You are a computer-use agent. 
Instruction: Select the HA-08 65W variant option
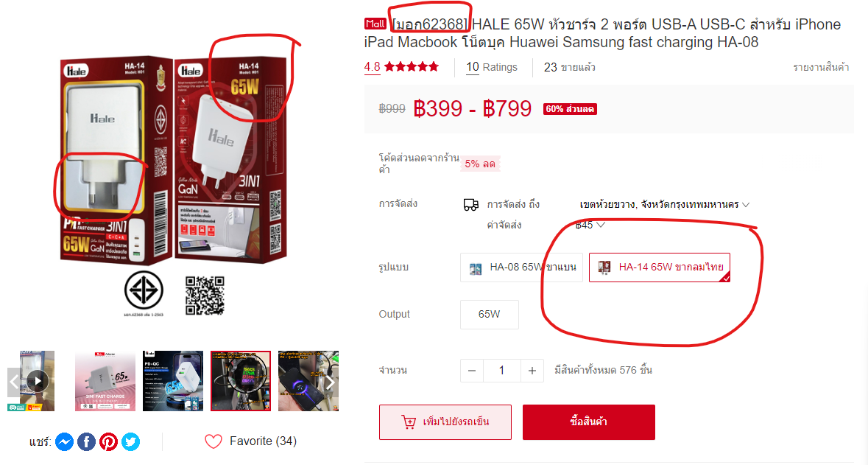tap(521, 268)
